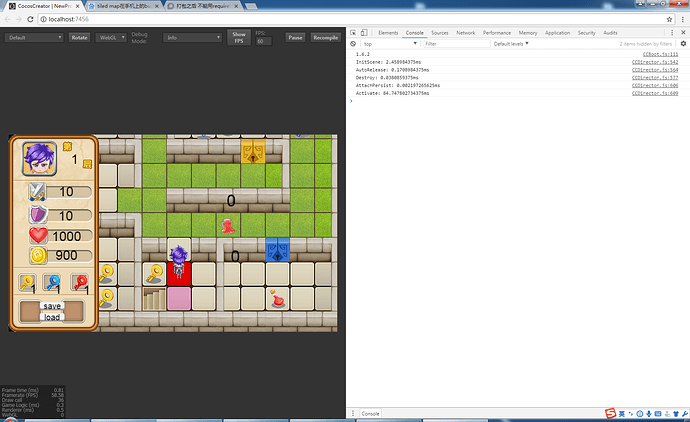Switch to the Network tab

point(466,33)
